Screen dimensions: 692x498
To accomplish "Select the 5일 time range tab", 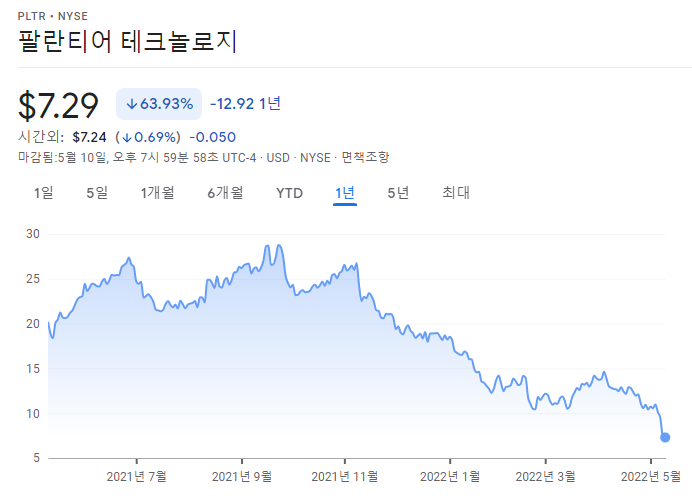I will point(97,193).
